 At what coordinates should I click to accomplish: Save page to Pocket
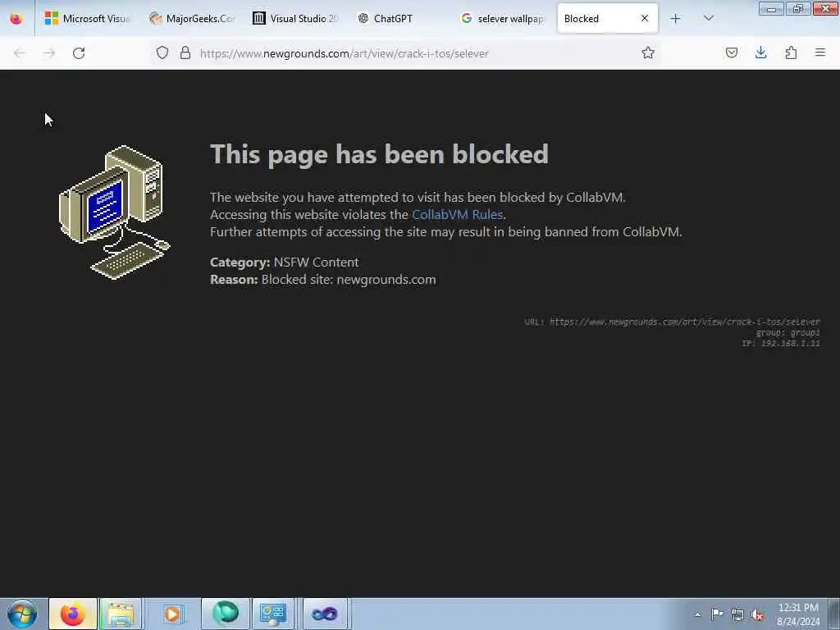732,52
